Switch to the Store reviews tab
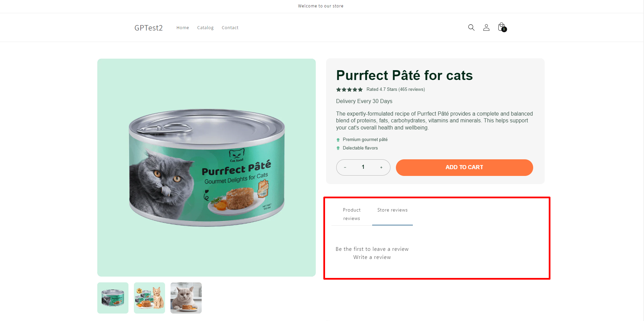Viewport: 644px width, 321px height. tap(392, 210)
